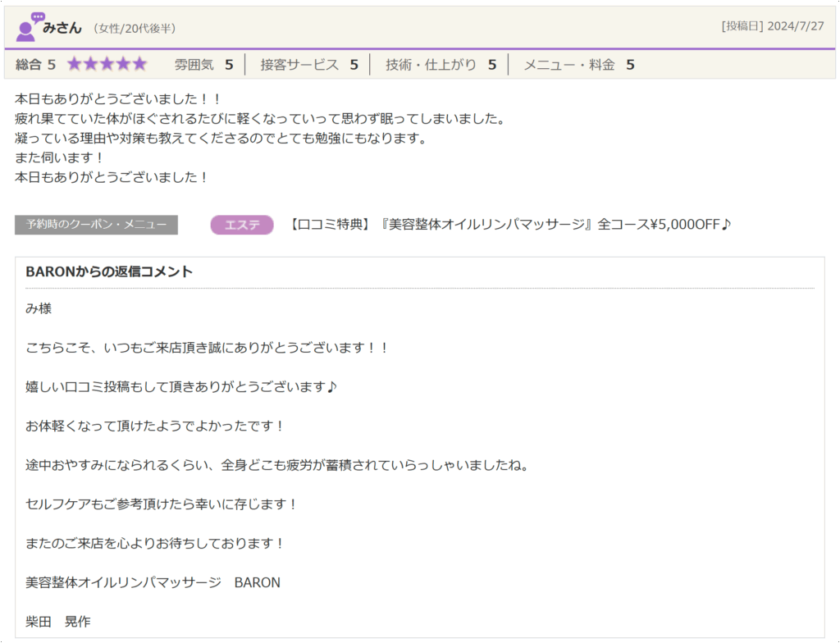The width and height of the screenshot is (840, 643).
Task: Click the 予約時のクーポン・メニュー label
Action: [97, 225]
